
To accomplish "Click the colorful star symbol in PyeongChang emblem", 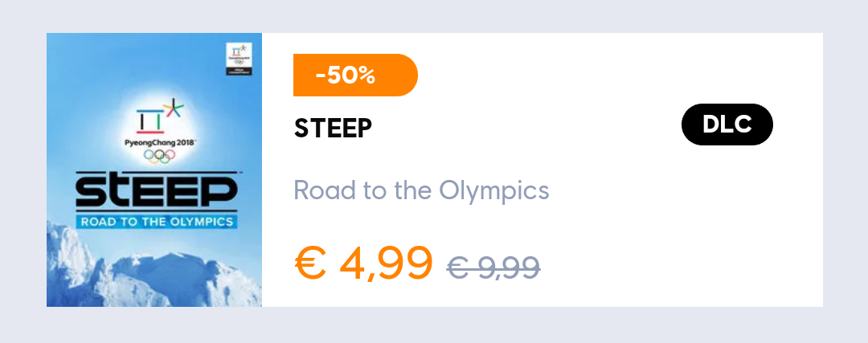I will 174,109.
